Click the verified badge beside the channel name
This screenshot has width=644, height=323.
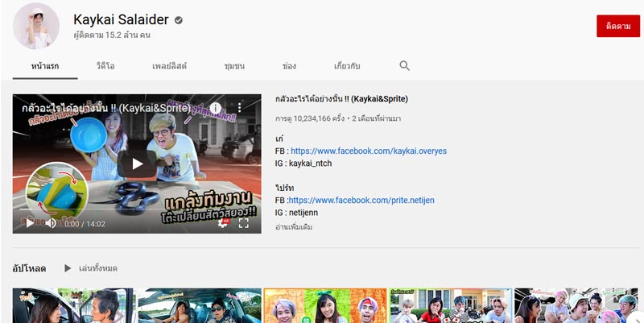(179, 20)
